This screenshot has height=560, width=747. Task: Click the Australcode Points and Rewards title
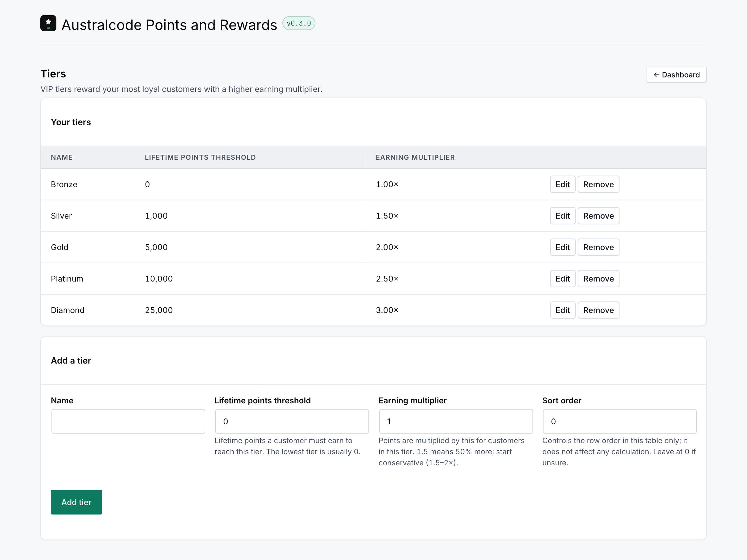pos(169,25)
